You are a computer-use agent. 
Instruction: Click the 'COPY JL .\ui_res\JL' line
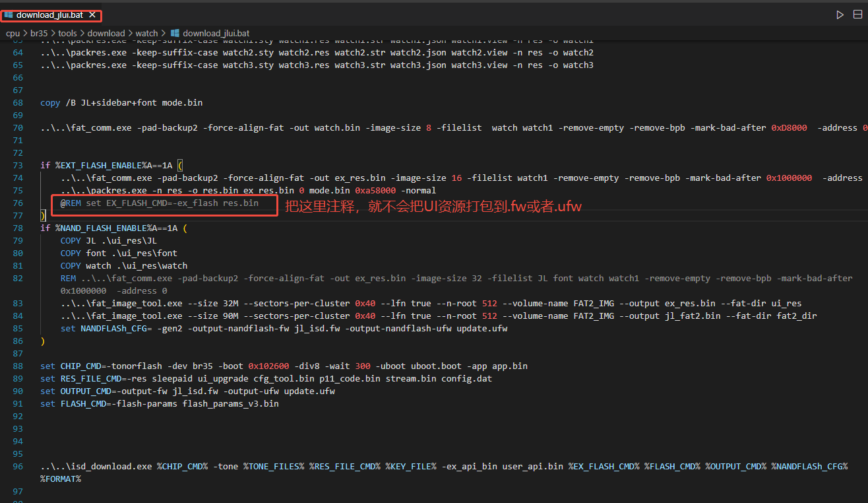click(109, 241)
